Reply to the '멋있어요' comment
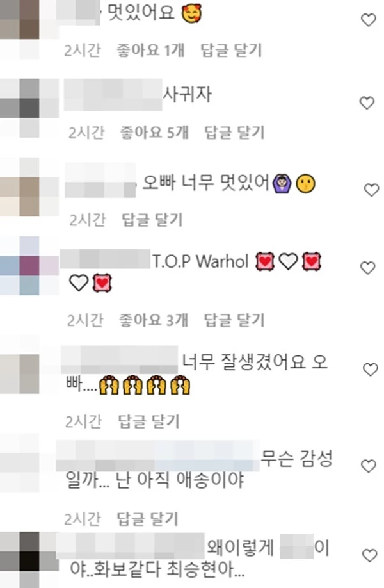Image resolution: width=384 pixels, height=588 pixels. tap(231, 50)
